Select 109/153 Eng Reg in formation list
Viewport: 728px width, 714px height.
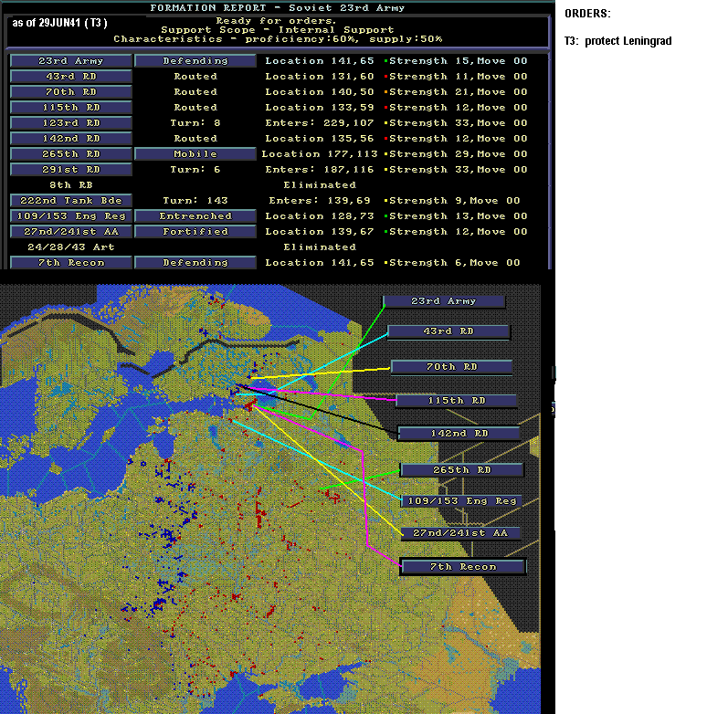tap(71, 216)
